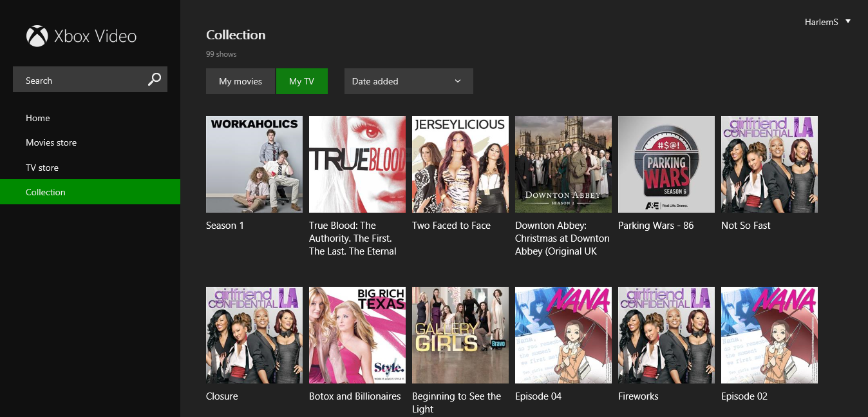Click the Episode 04 title
The image size is (868, 417).
click(538, 396)
